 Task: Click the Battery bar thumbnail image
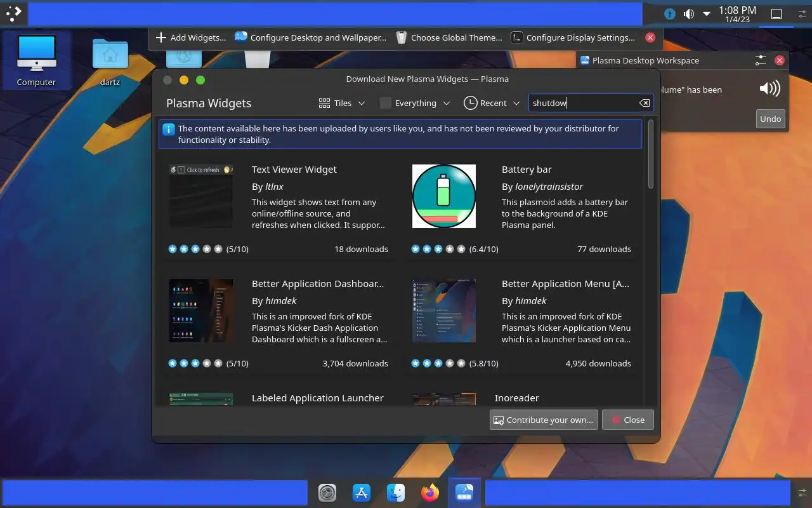point(444,196)
